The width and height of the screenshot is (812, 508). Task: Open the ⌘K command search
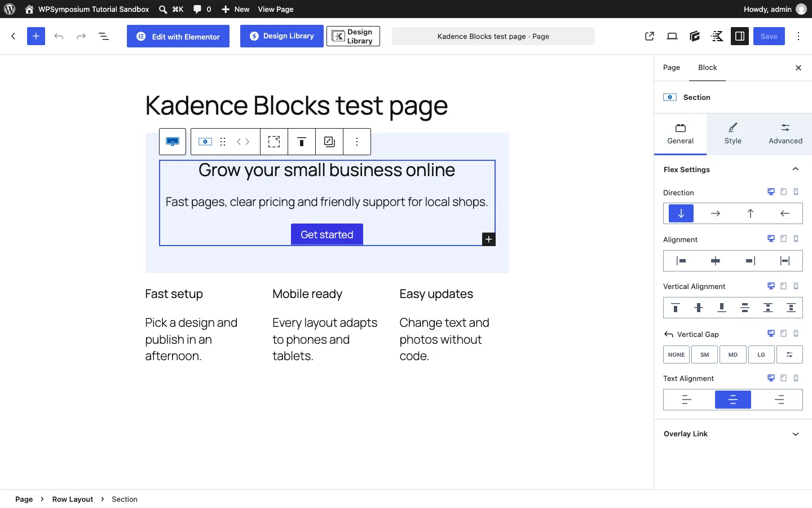(x=171, y=9)
